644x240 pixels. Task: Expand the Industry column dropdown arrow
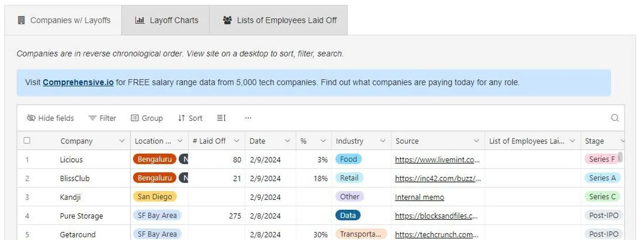[x=382, y=141]
